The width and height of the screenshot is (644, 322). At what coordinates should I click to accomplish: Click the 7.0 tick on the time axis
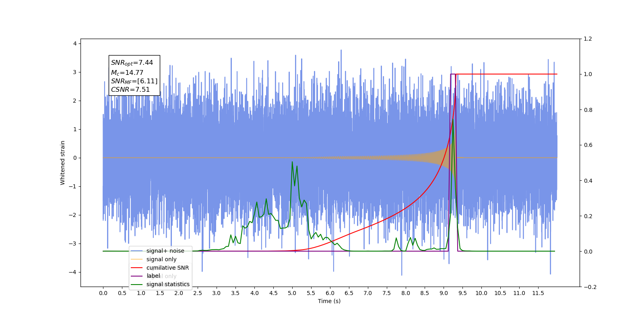(x=368, y=293)
